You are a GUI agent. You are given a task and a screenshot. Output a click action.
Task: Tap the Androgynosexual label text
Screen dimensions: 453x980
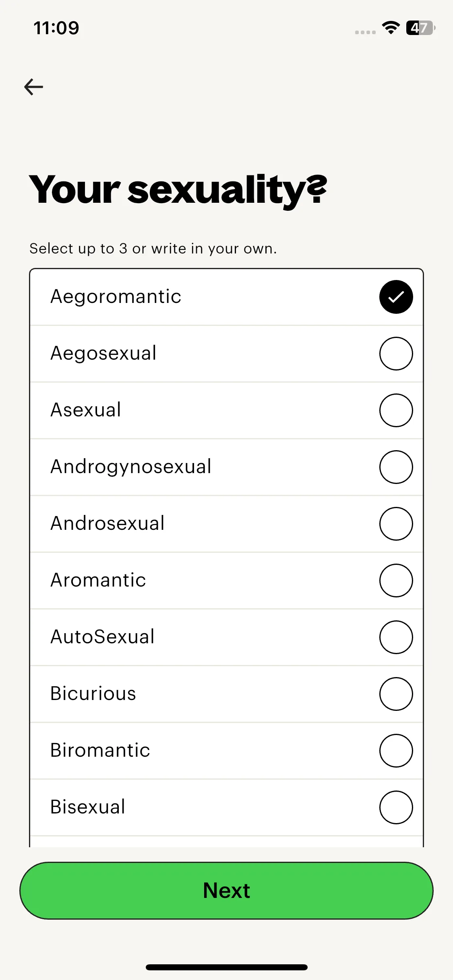[x=131, y=467]
